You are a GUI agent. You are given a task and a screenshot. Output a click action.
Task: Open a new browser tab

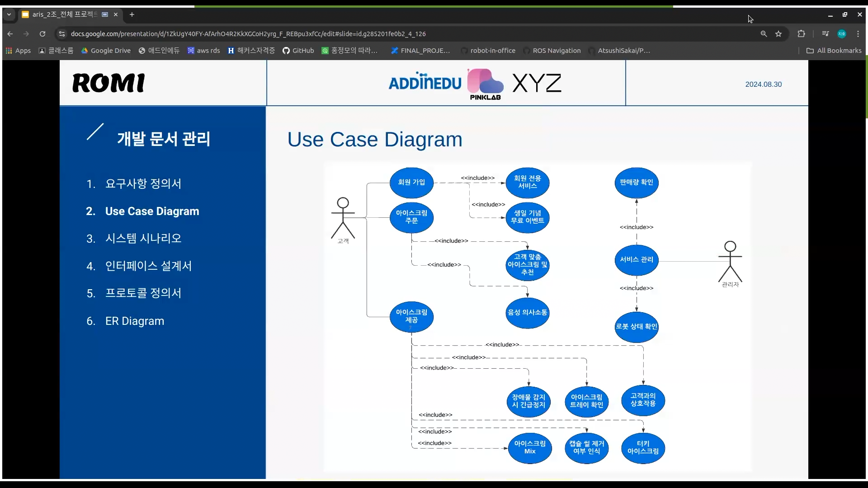coord(132,14)
